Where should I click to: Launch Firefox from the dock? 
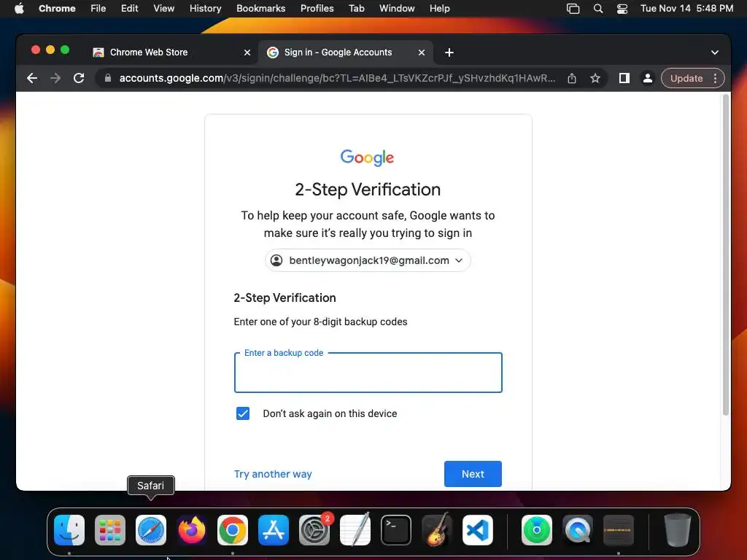click(192, 530)
